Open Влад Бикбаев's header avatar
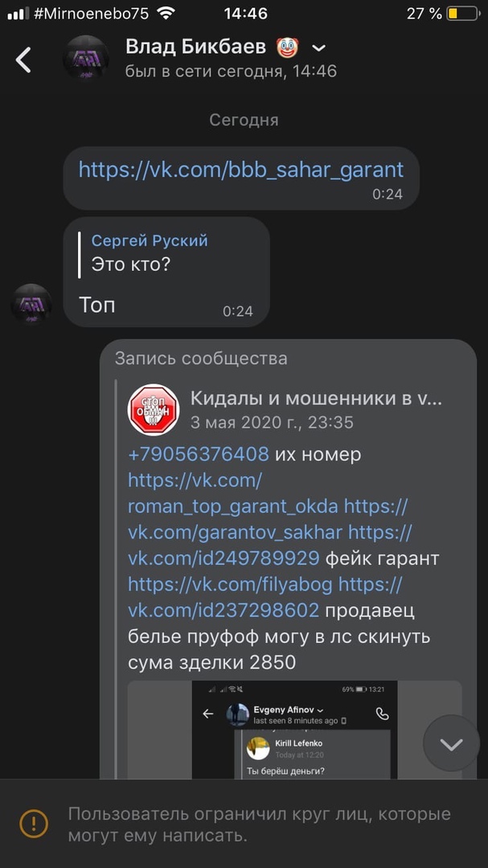The image size is (488, 868). (87, 59)
